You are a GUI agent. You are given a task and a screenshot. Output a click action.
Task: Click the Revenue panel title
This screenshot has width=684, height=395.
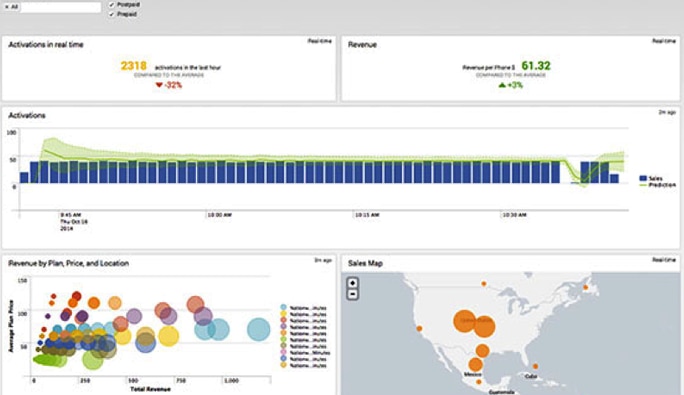click(x=362, y=45)
